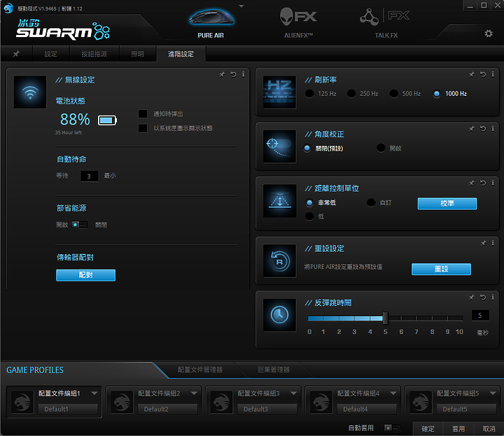Enable 通知時彈出 checkbox
Image resolution: width=504 pixels, height=436 pixels.
click(143, 114)
